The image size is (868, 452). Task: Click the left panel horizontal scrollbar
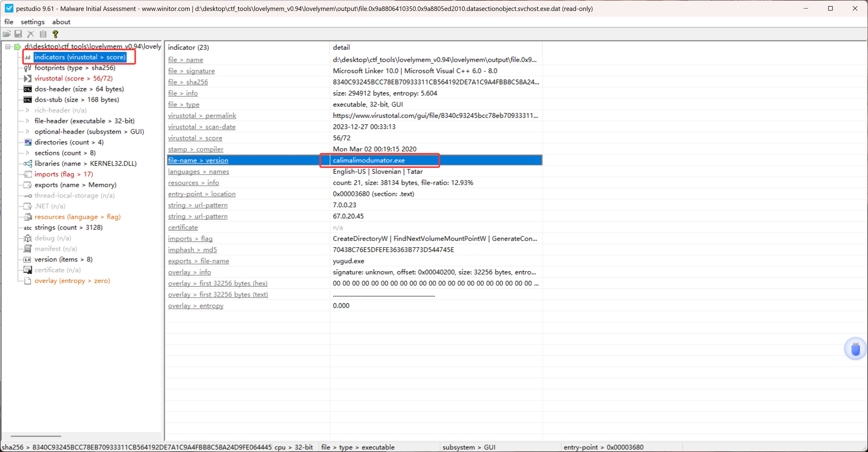tap(36, 436)
